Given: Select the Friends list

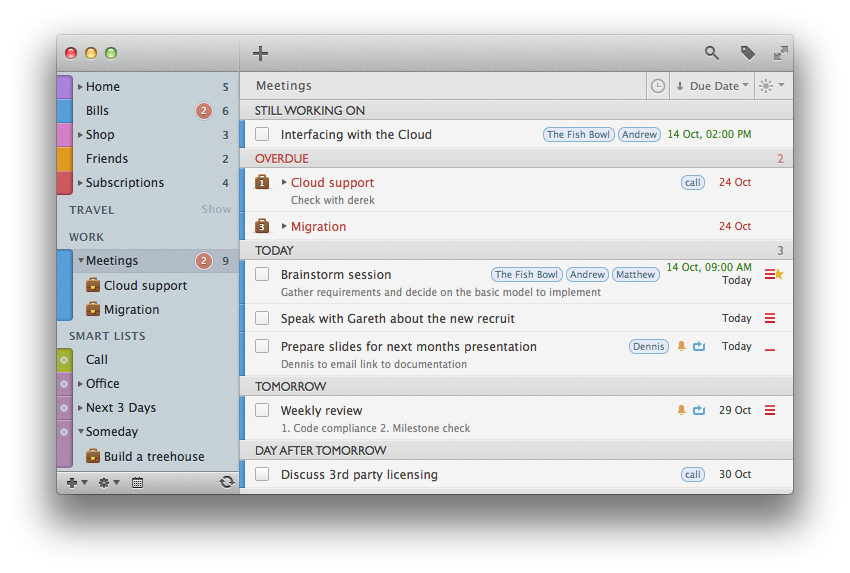Looking at the screenshot, I should [147, 159].
